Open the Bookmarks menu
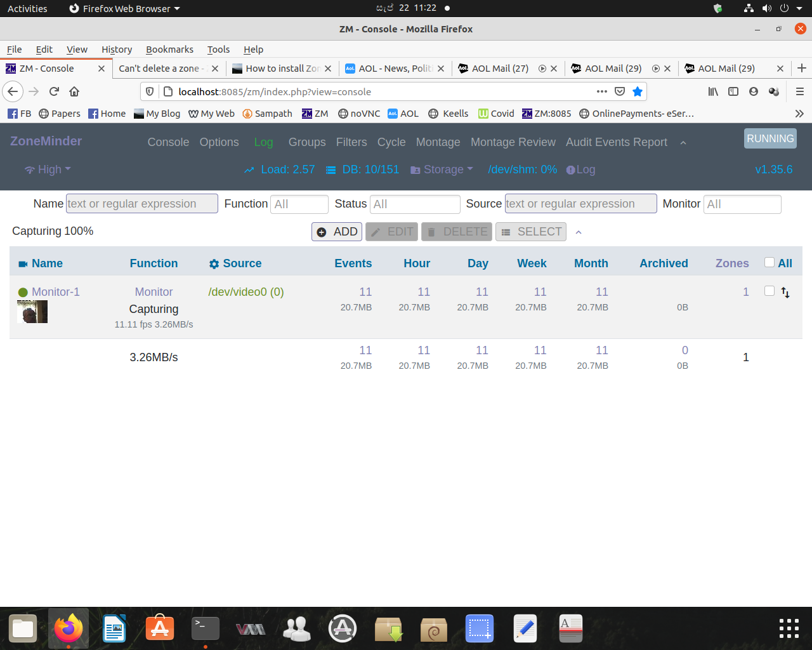Image resolution: width=812 pixels, height=650 pixels. point(169,50)
